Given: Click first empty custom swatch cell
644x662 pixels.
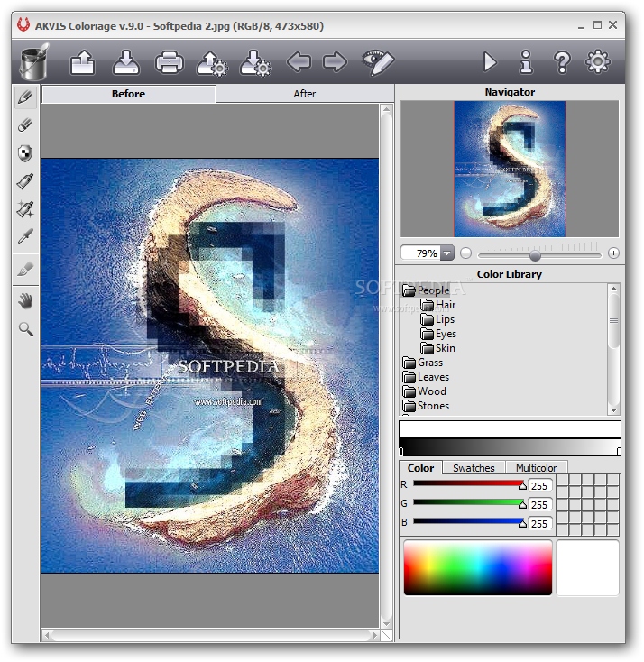Looking at the screenshot, I should [563, 480].
